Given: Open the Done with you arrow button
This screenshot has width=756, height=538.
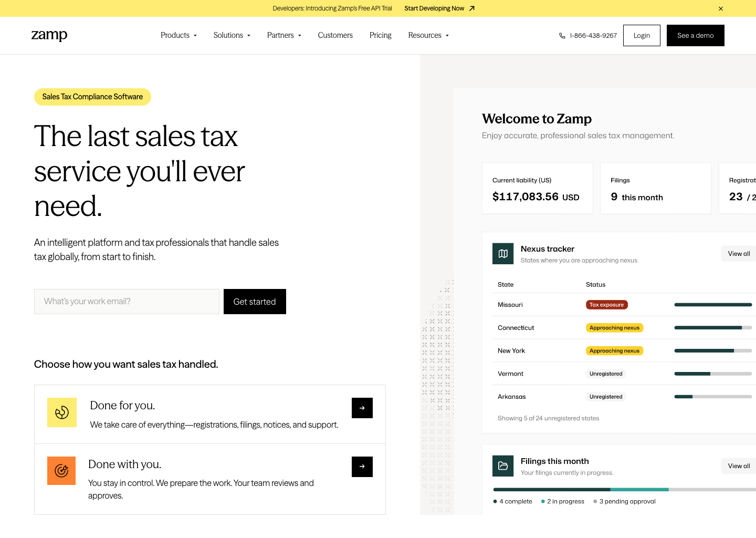Looking at the screenshot, I should (x=362, y=467).
